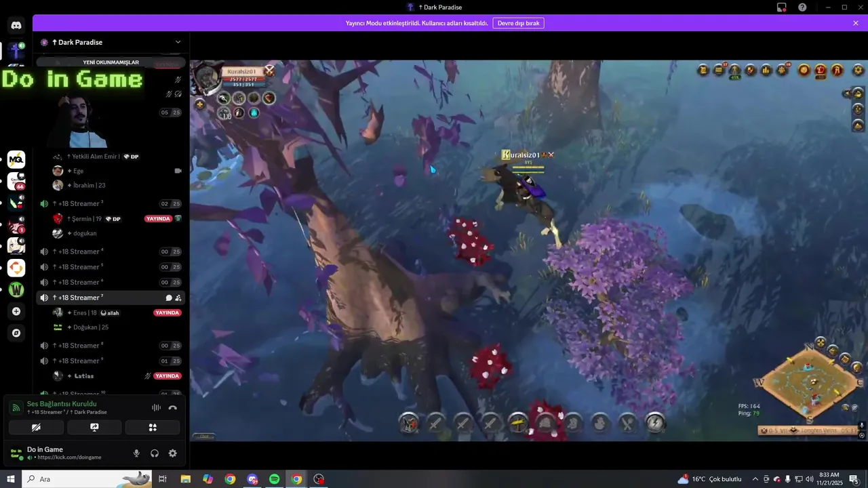Start screen share in voice panel
Viewport: 868px width, 488px height.
coord(94,427)
